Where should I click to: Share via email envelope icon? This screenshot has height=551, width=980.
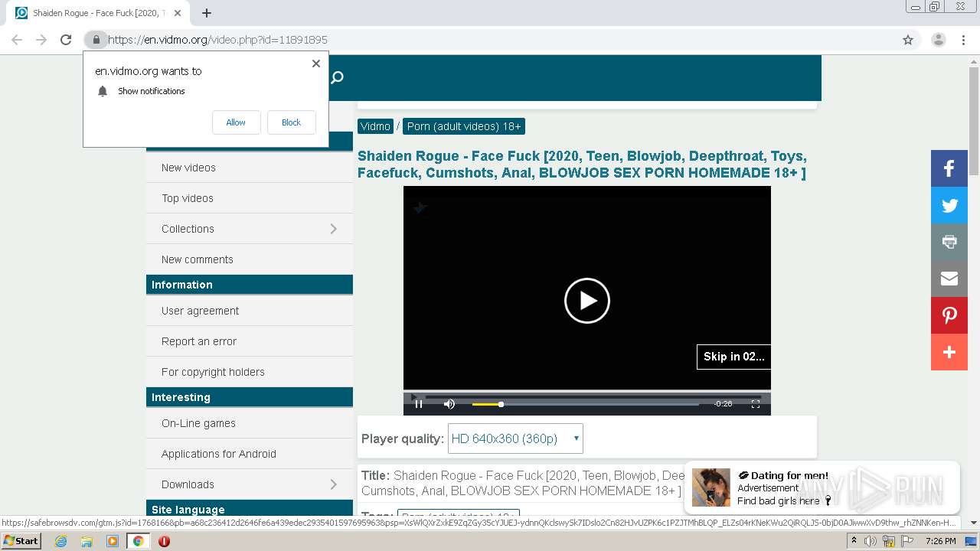point(949,279)
